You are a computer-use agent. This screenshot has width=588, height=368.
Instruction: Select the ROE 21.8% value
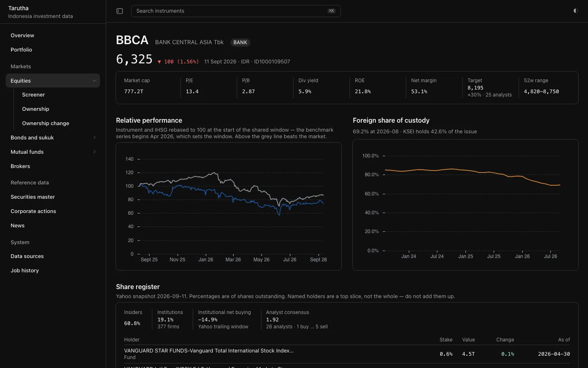[363, 92]
